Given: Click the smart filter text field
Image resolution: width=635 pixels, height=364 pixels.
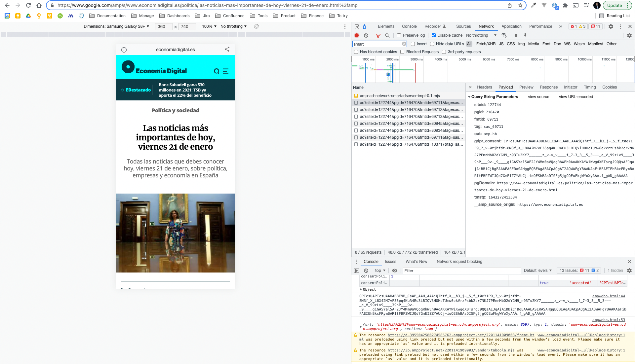Looking at the screenshot, I should tap(377, 44).
